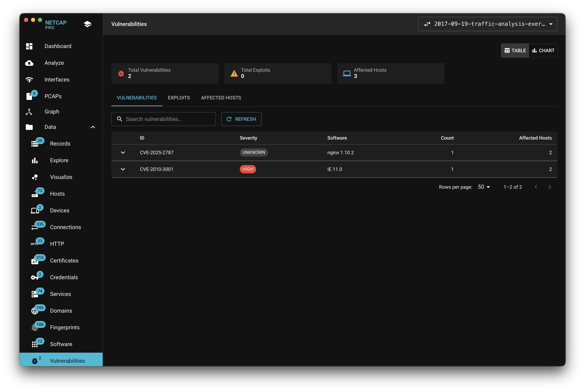The height and width of the screenshot is (392, 585).
Task: Click the laptop icon on Affected Hosts card
Action: [347, 73]
